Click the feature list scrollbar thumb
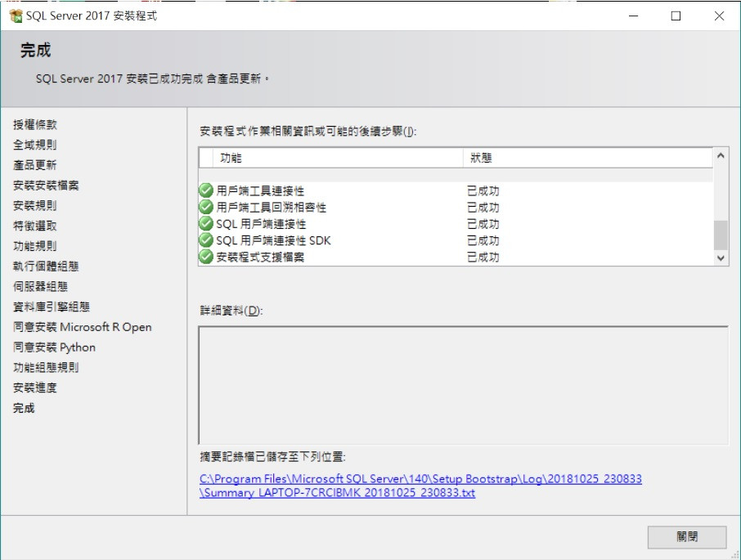Image resolution: width=741 pixels, height=560 pixels. pos(721,235)
